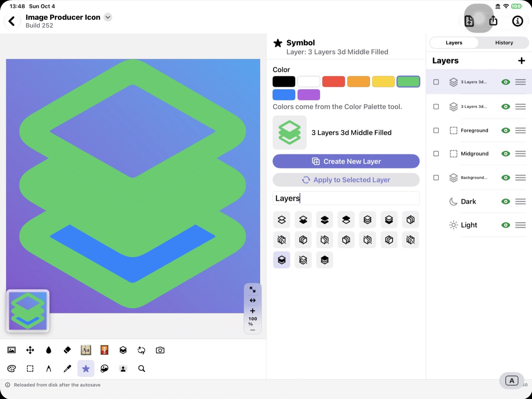This screenshot has width=532, height=399.
Task: Choose the Eraser tool
Action: [67, 350]
